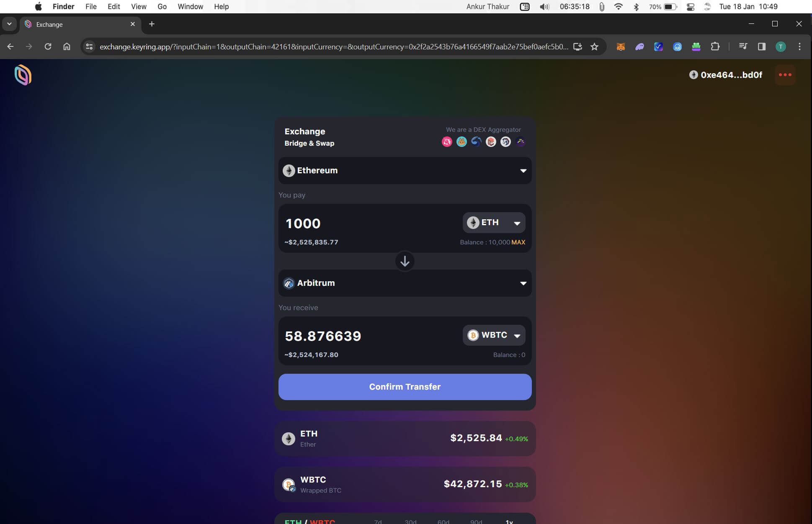Close the Exchange tab
Screen dimensions: 812x524
pos(133,24)
